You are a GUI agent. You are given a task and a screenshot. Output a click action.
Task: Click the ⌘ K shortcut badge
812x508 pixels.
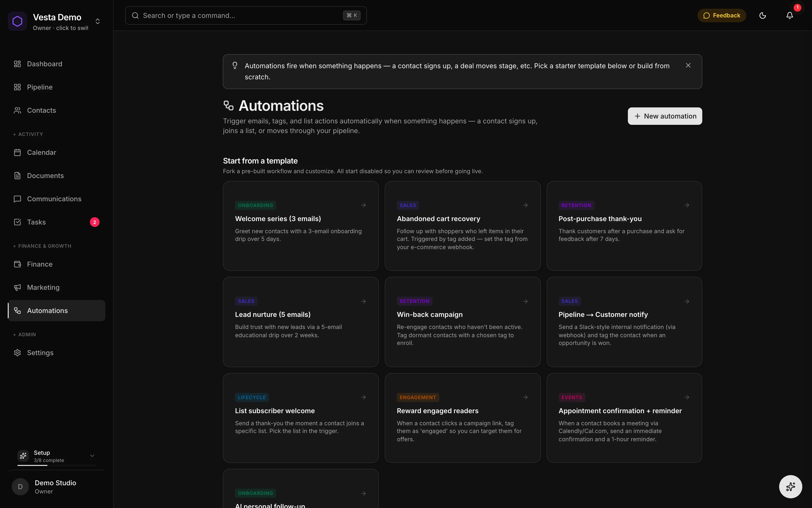[x=352, y=15]
